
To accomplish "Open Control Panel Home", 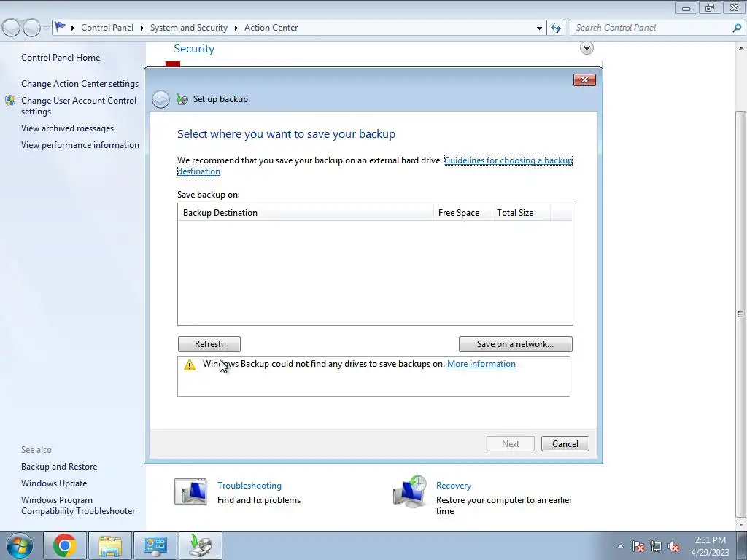I will pos(61,58).
